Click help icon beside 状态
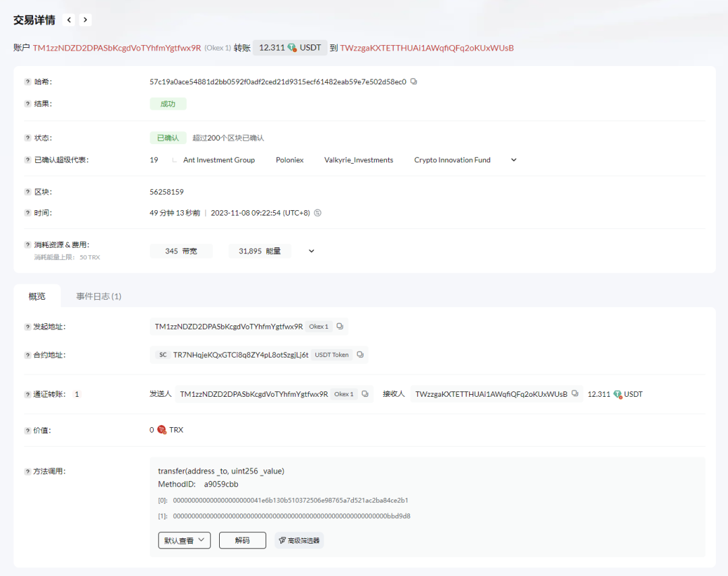Screen dimensions: 728x576 point(28,138)
